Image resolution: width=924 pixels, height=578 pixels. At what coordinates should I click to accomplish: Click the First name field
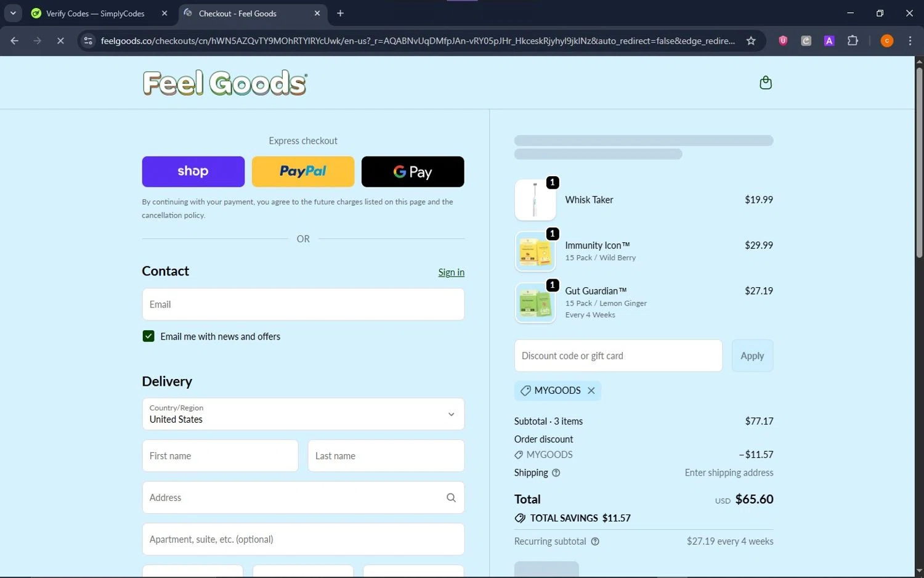coord(221,456)
